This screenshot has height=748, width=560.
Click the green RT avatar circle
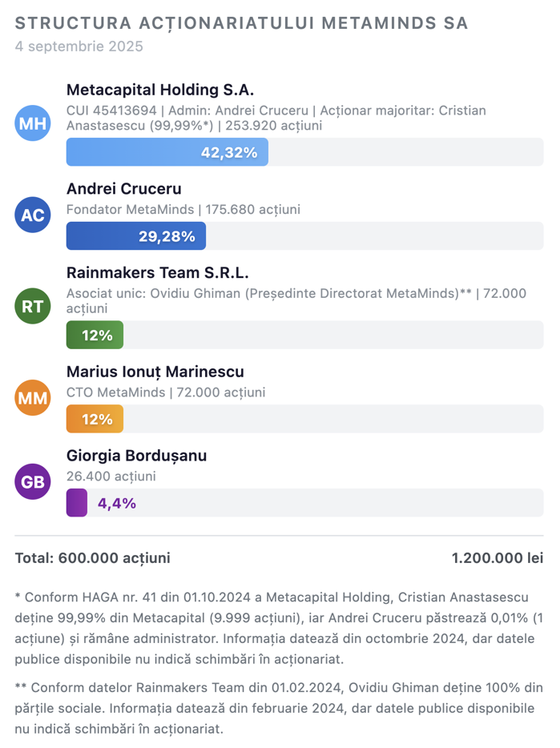pos(33,306)
